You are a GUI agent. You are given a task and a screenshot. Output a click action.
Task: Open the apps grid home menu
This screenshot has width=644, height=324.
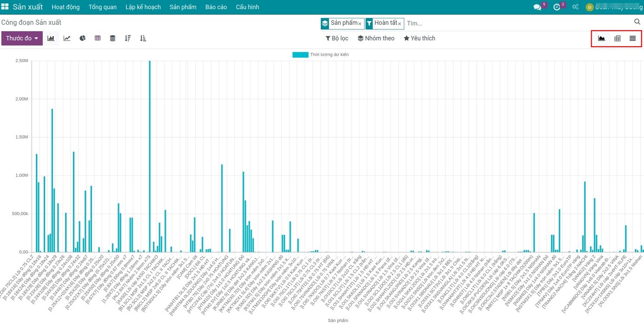click(x=5, y=7)
